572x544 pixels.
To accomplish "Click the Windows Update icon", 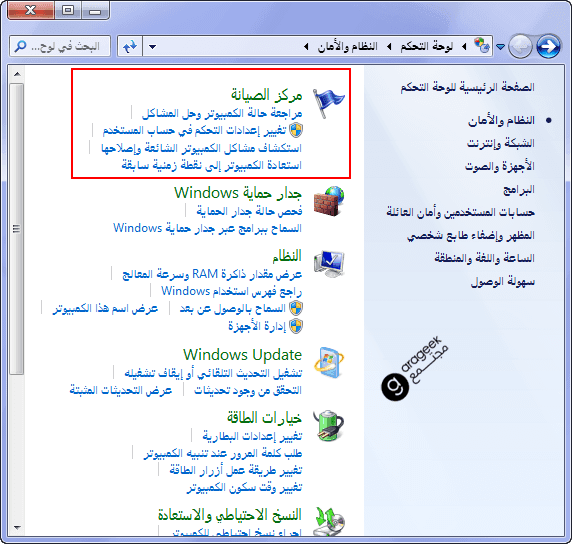I will pos(329,363).
